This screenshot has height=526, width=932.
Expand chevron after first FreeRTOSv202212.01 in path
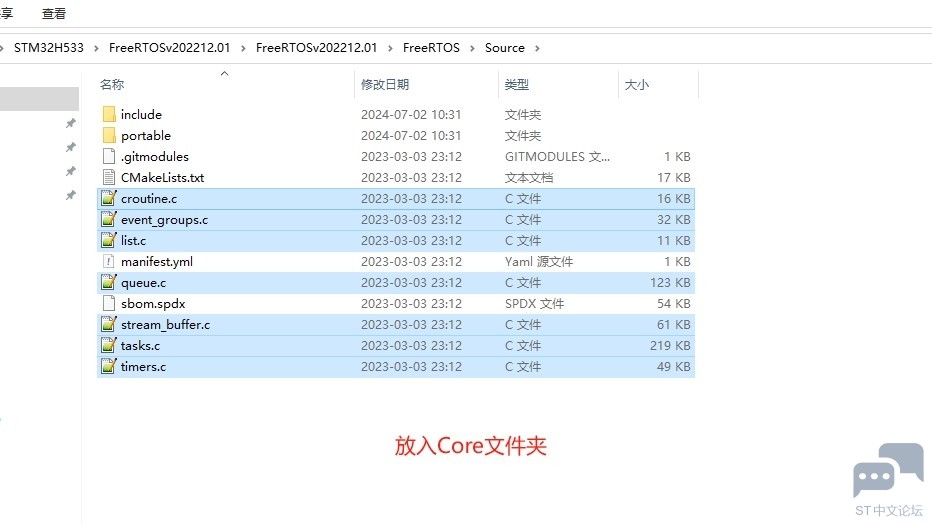pos(243,48)
